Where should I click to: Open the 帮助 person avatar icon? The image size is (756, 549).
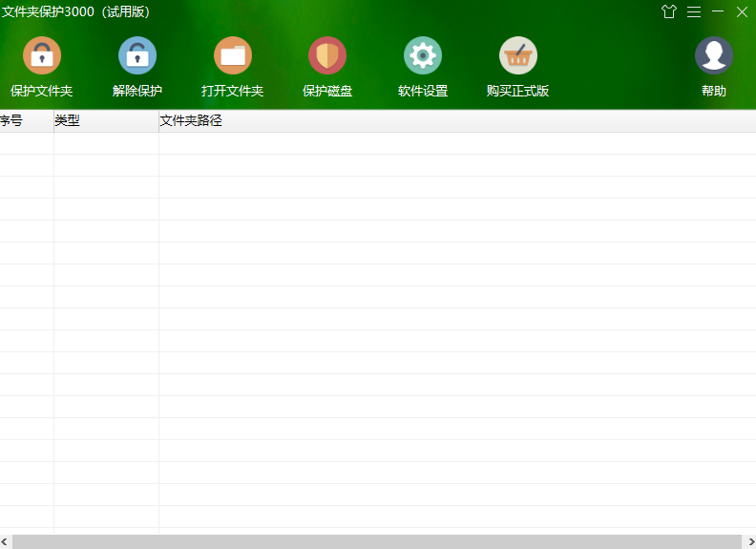coord(714,56)
